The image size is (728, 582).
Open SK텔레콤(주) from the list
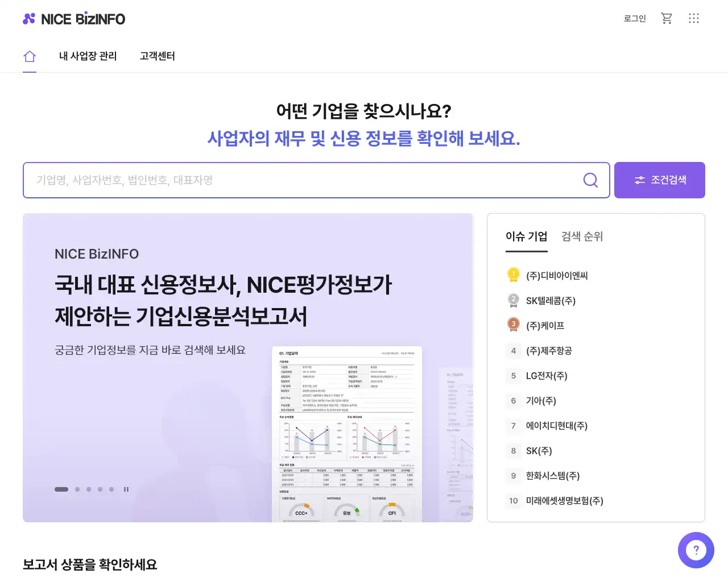[x=551, y=301]
